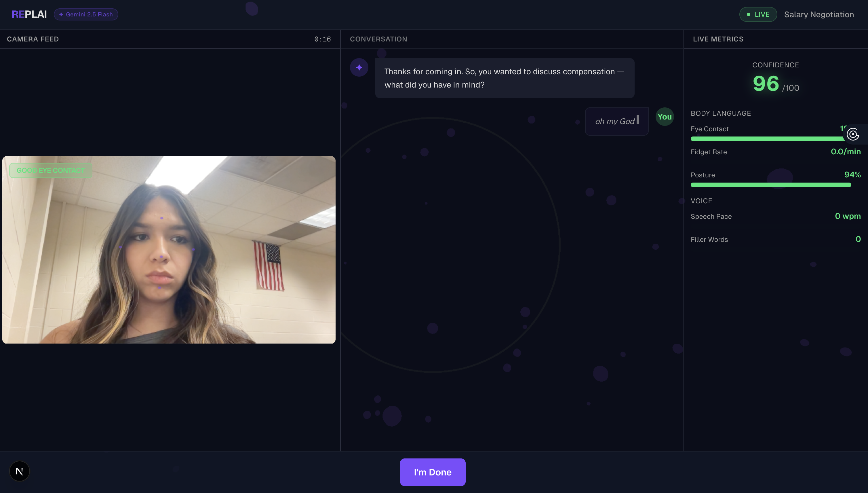This screenshot has width=868, height=493.
Task: Click the floating spiral overlay icon
Action: tap(853, 134)
